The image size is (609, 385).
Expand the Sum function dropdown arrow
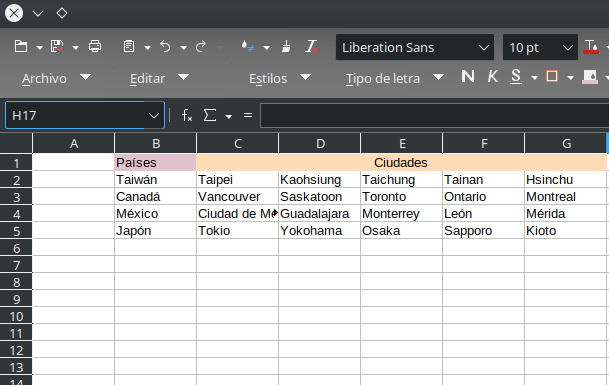(x=228, y=117)
